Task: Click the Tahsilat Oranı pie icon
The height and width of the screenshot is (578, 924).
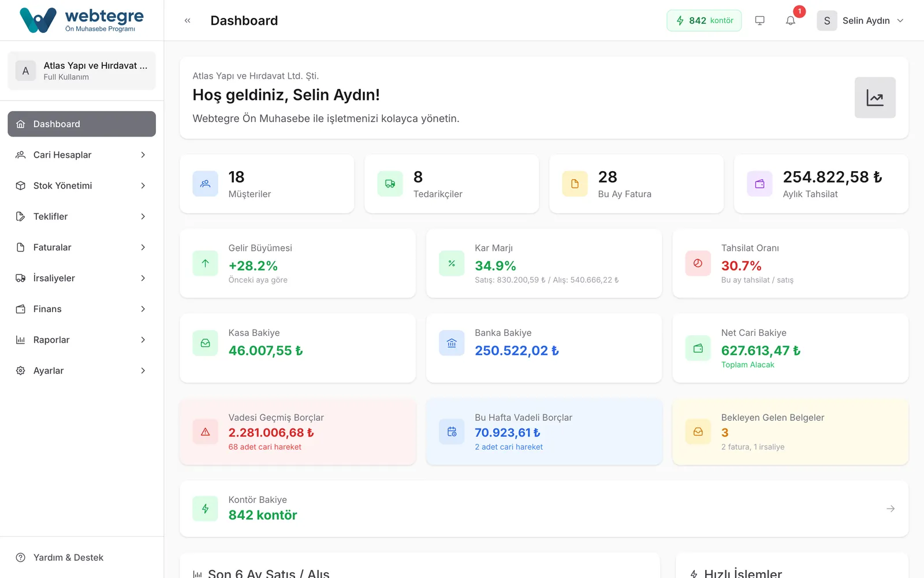Action: click(x=698, y=264)
